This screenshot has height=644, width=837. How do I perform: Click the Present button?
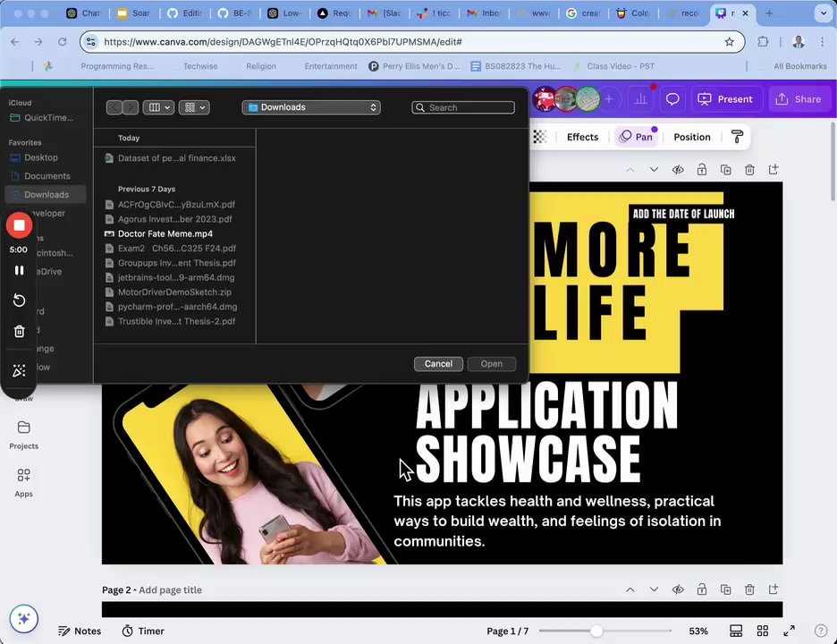[x=725, y=99]
